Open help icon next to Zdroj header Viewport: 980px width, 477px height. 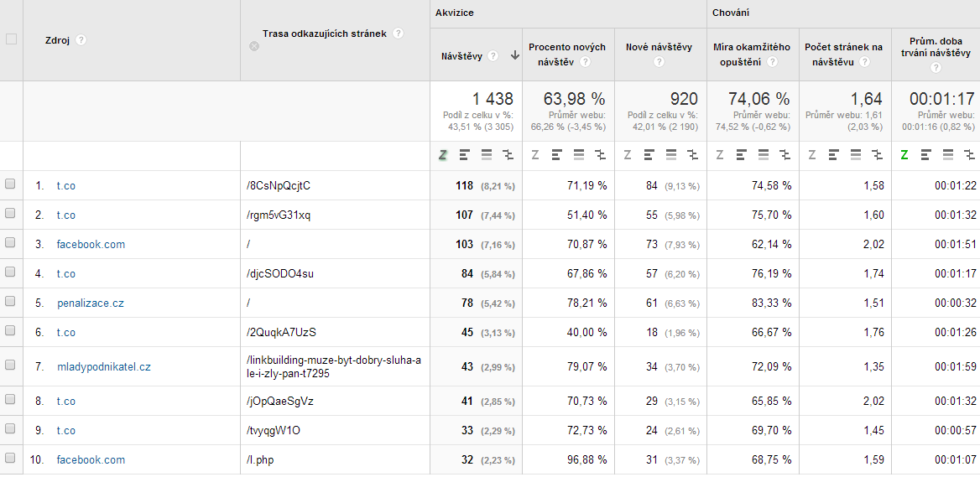pos(81,40)
